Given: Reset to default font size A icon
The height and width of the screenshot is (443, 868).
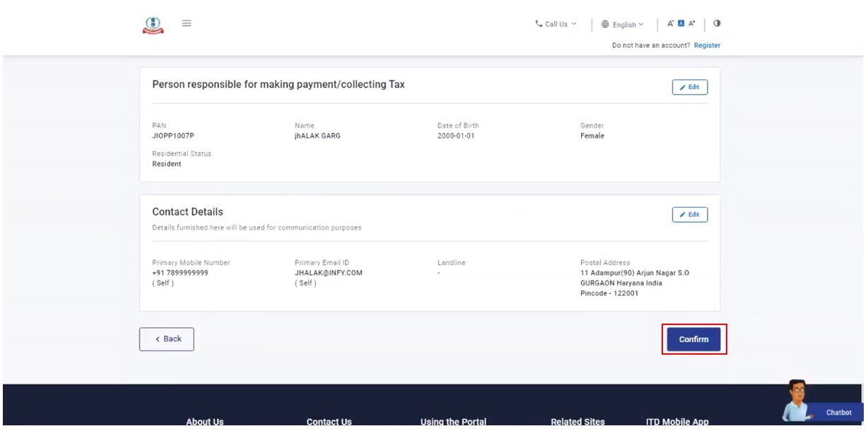Looking at the screenshot, I should pos(681,23).
